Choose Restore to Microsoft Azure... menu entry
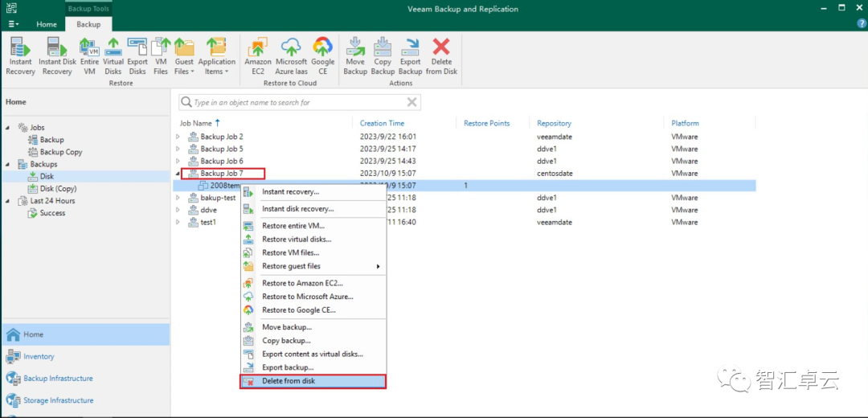The width and height of the screenshot is (868, 418). pyautogui.click(x=313, y=297)
